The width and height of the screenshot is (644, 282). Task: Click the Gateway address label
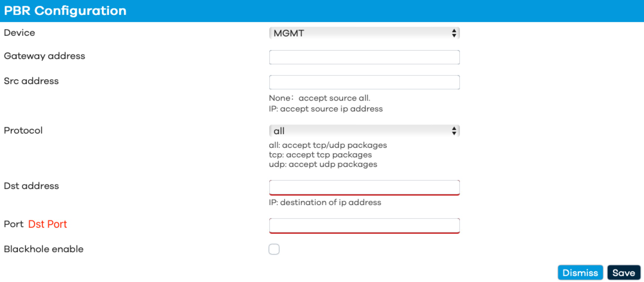pos(44,56)
